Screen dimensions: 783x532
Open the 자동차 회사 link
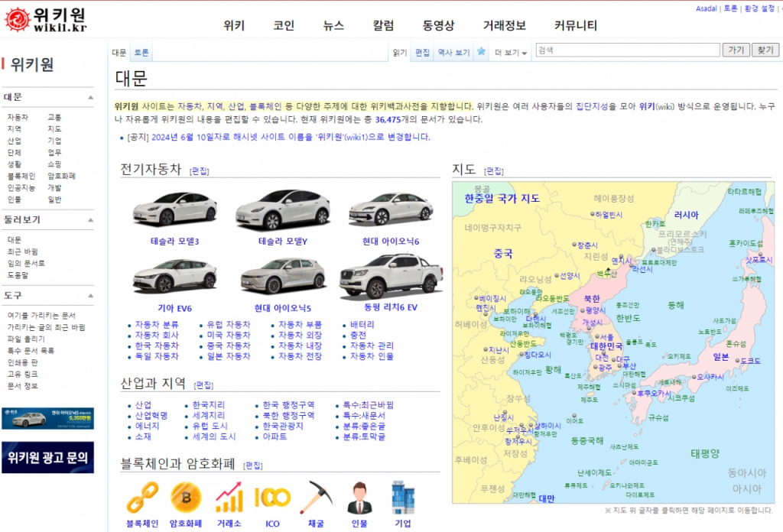click(x=157, y=335)
